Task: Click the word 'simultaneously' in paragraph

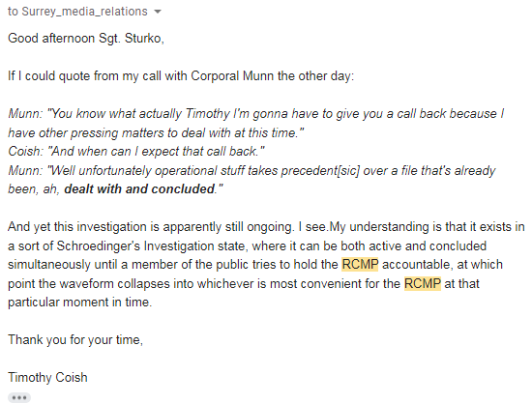Action: coord(49,265)
